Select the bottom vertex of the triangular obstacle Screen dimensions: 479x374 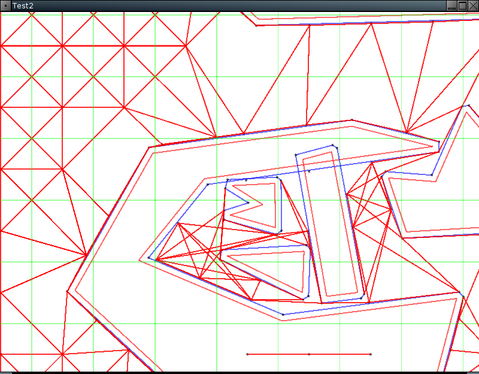click(303, 299)
